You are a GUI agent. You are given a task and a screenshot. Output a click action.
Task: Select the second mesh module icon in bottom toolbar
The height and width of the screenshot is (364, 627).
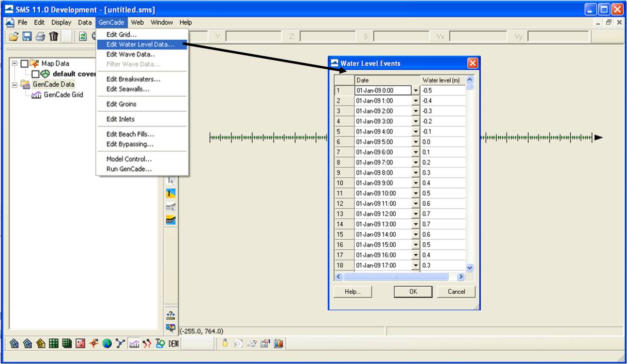tap(28, 344)
